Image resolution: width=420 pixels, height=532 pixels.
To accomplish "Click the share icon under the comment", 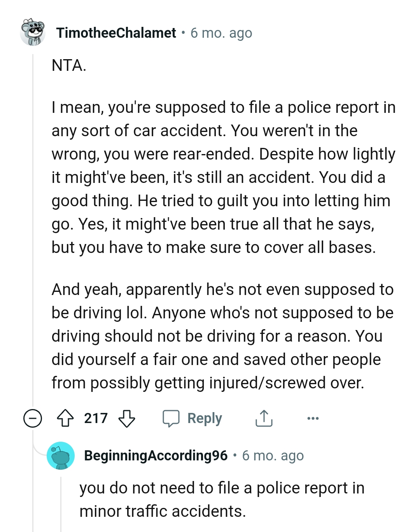I will click(x=264, y=418).
